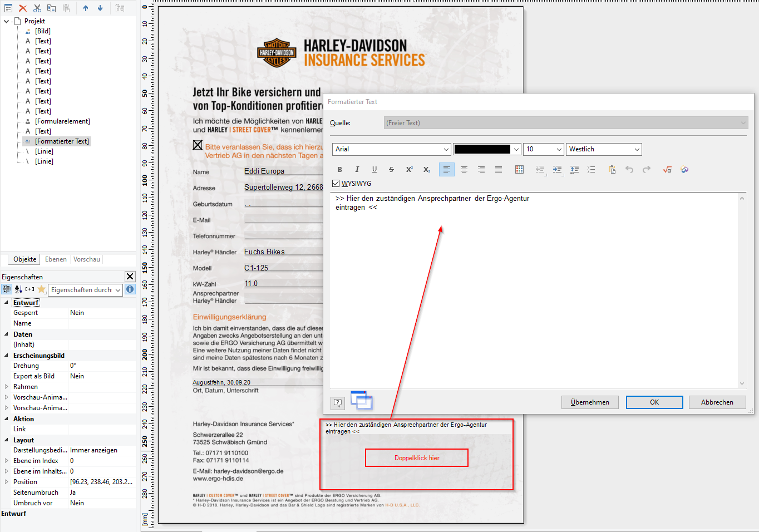
Task: Move selected object up in list
Action: tap(86, 8)
